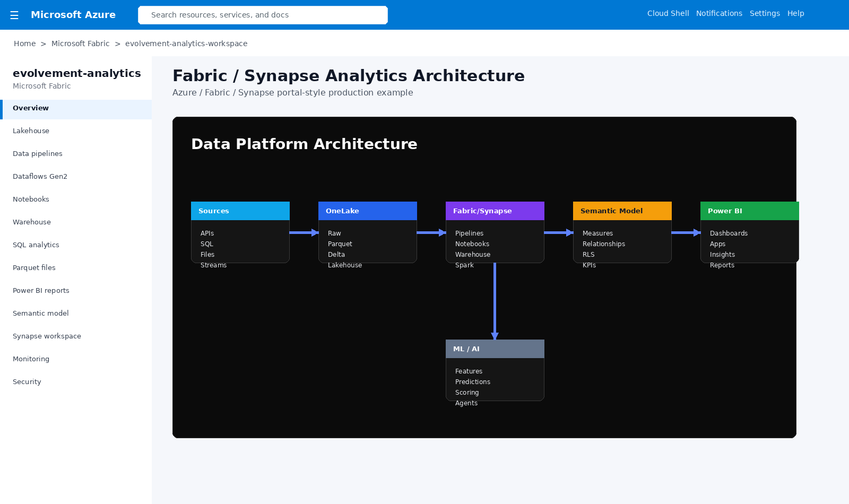The width and height of the screenshot is (849, 504).
Task: Click 'Delta' in OneLake node
Action: click(x=336, y=255)
